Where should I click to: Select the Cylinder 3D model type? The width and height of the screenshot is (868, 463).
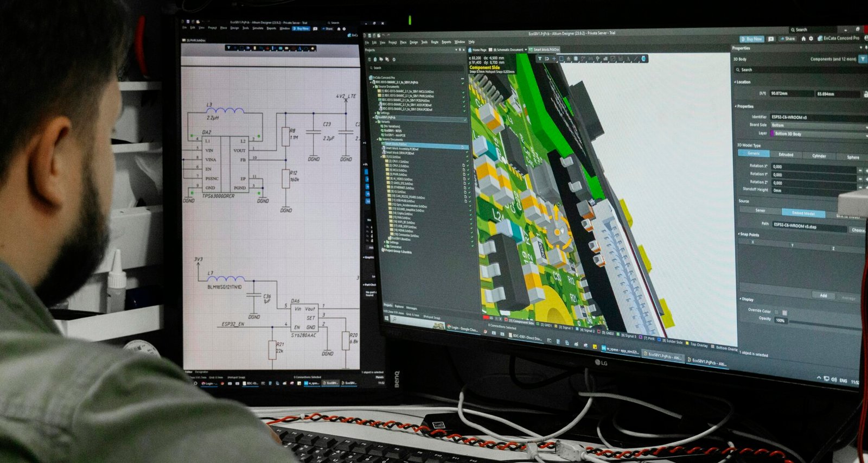click(x=819, y=156)
